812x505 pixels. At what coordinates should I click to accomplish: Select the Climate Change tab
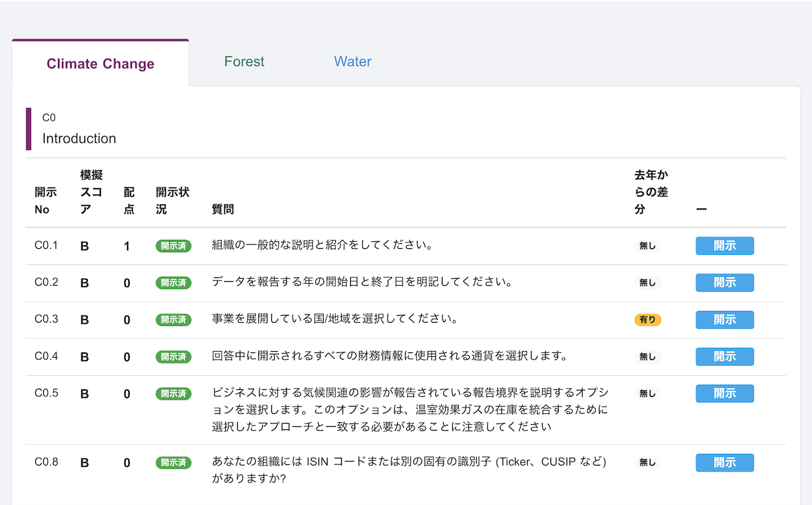[100, 63]
